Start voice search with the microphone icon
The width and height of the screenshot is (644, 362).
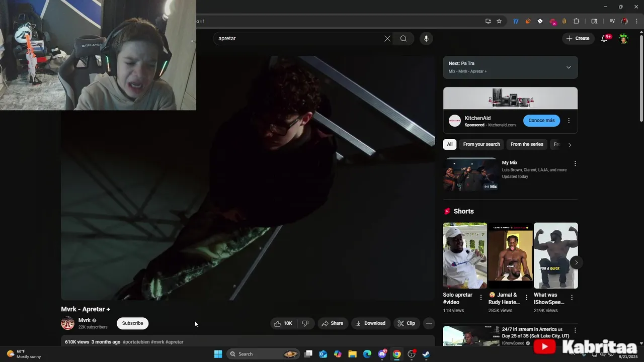426,38
